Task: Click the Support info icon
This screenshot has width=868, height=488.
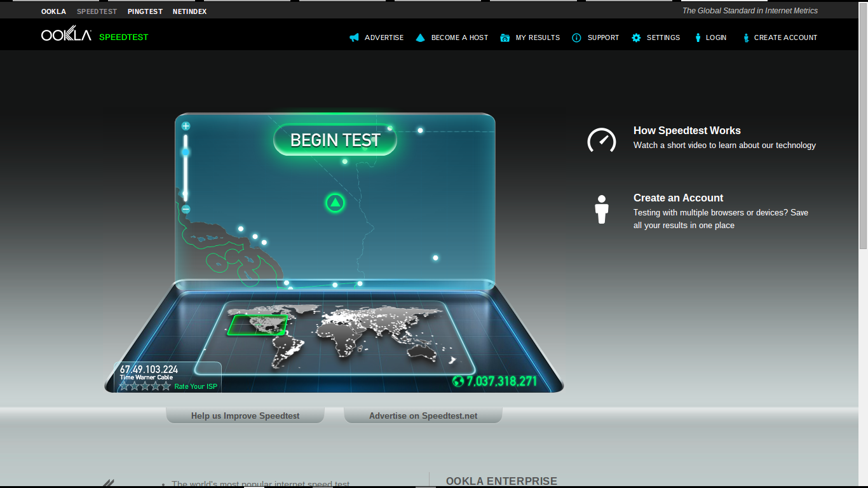Action: 576,37
